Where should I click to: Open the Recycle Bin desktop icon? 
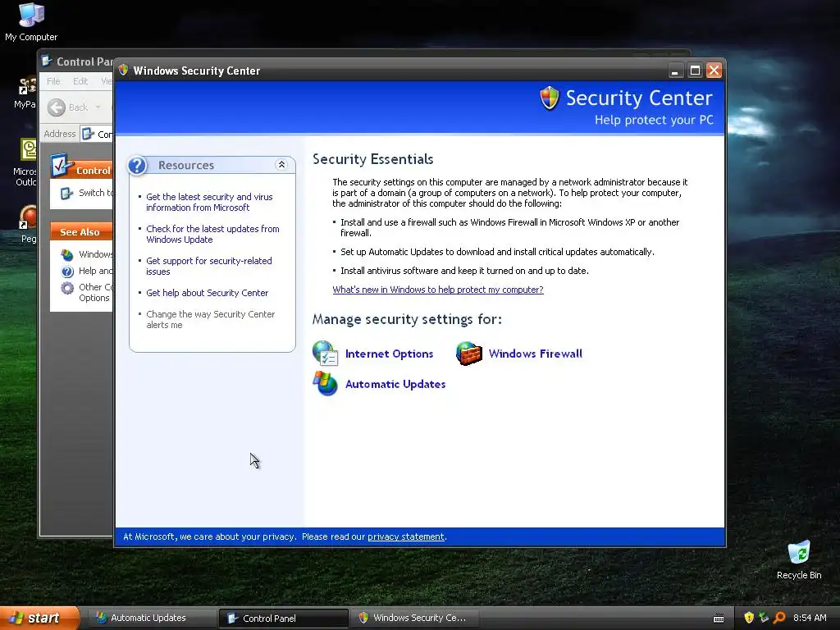[x=799, y=559]
